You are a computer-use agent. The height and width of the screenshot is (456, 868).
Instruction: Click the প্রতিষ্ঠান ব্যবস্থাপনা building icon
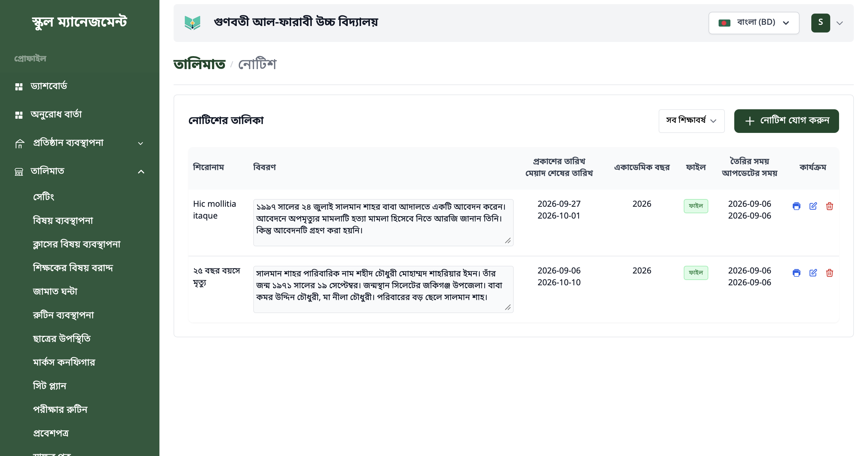pos(19,144)
